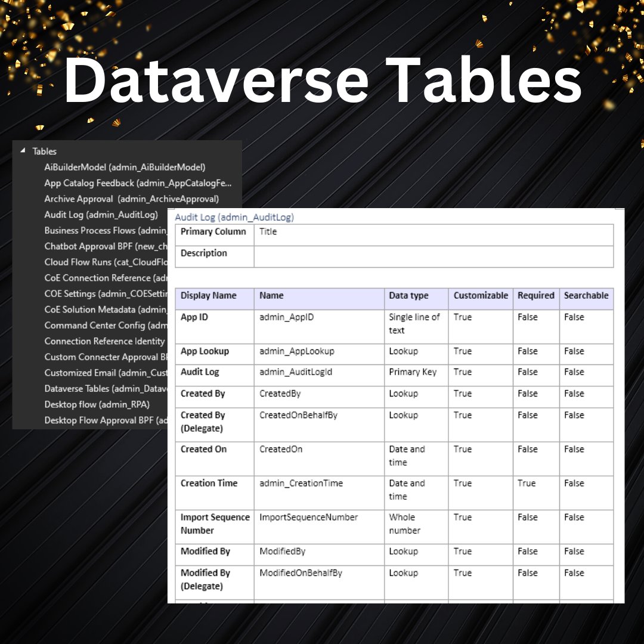This screenshot has width=644, height=644.
Task: Open Desktop Flow Approval BPF entry
Action: (106, 420)
